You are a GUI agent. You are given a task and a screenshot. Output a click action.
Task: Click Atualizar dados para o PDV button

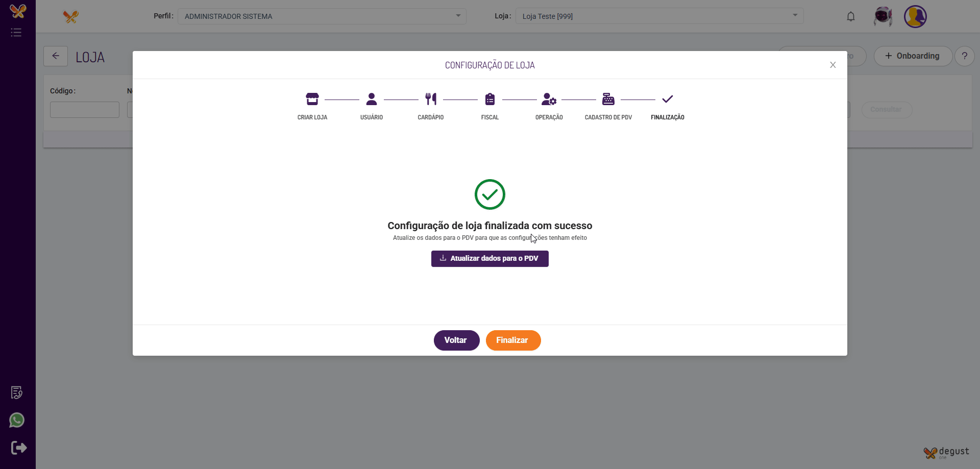coord(490,259)
